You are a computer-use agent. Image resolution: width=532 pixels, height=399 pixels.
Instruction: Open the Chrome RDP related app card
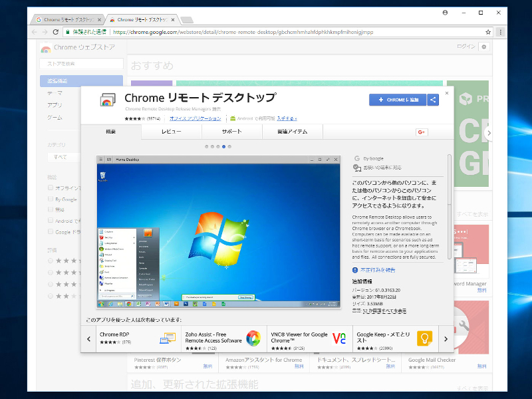click(139, 338)
